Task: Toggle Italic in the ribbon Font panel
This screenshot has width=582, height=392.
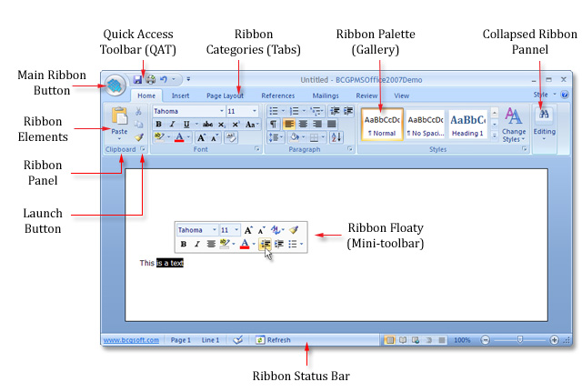Action: pos(172,125)
